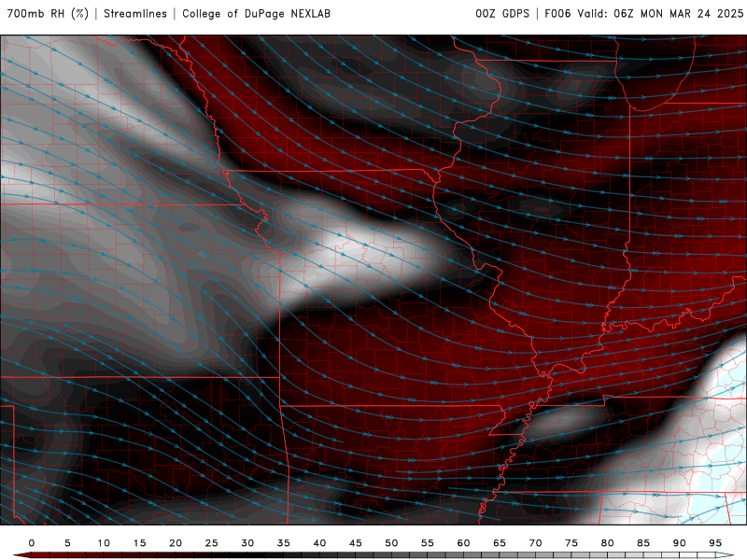Image resolution: width=747 pixels, height=560 pixels.
Task: Click the colorbar label "95"
Action: coord(715,543)
